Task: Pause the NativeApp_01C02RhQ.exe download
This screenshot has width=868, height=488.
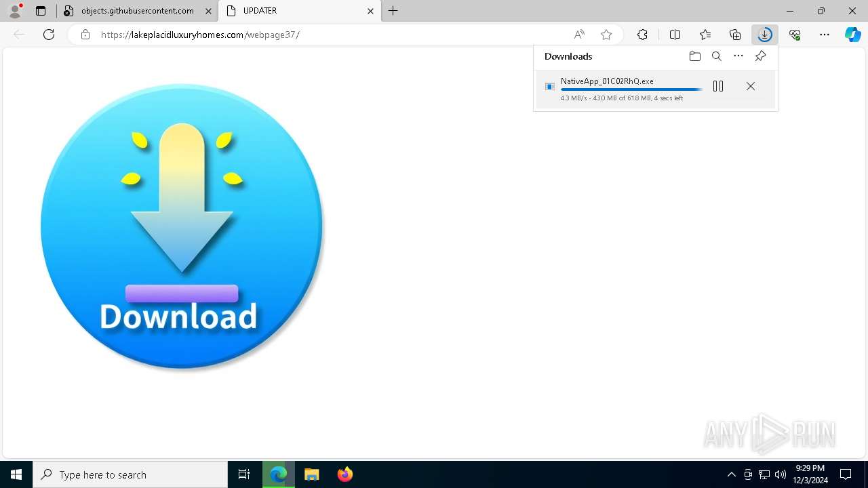Action: click(718, 86)
